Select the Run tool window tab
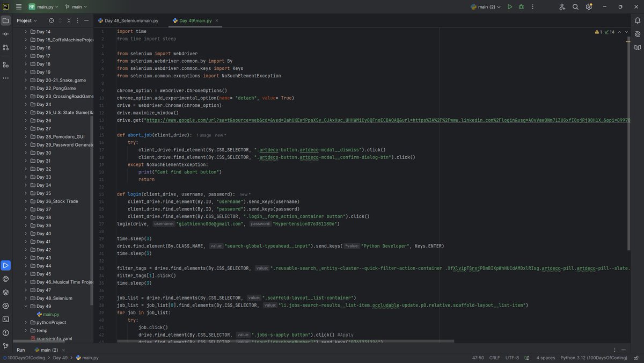 pyautogui.click(x=21, y=350)
